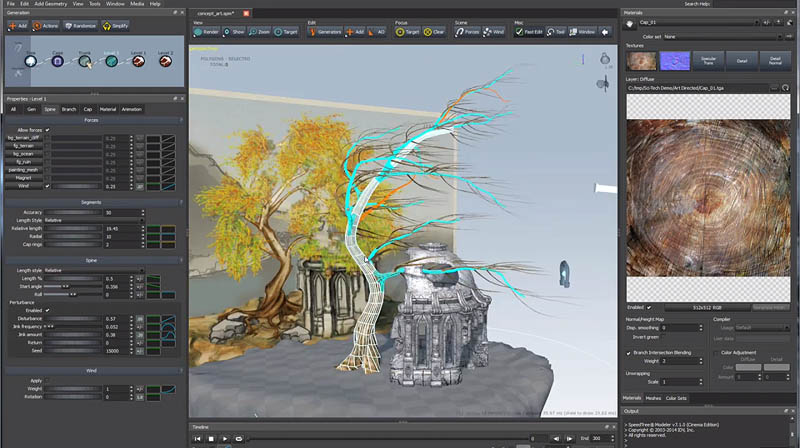The height and width of the screenshot is (448, 800).
Task: Click the light bulb viewport gizmo
Action: coord(605,58)
